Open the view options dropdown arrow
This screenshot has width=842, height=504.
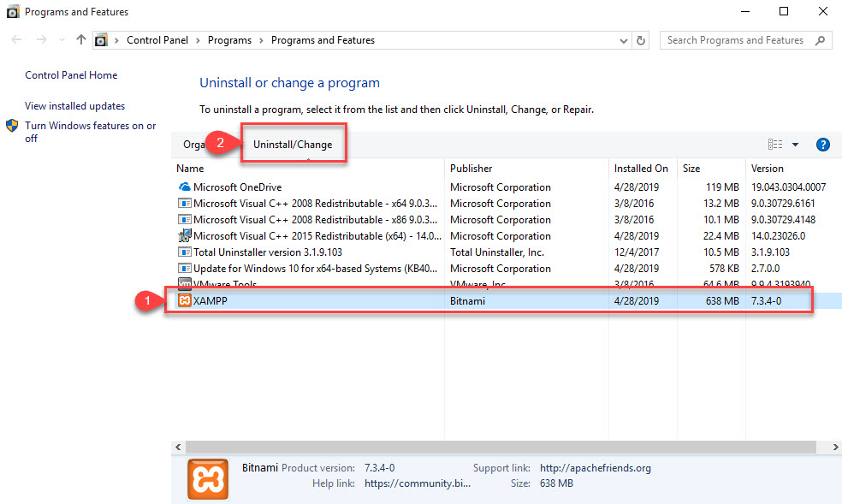795,145
